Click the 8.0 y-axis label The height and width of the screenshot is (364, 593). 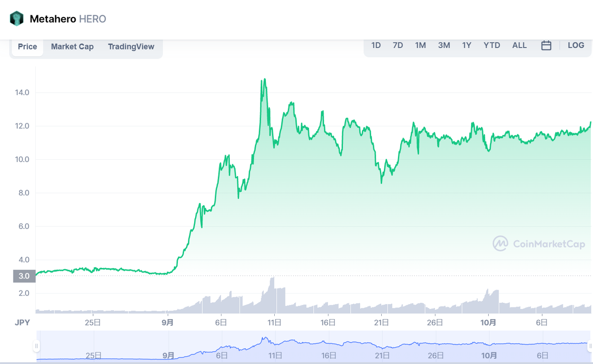click(x=24, y=193)
